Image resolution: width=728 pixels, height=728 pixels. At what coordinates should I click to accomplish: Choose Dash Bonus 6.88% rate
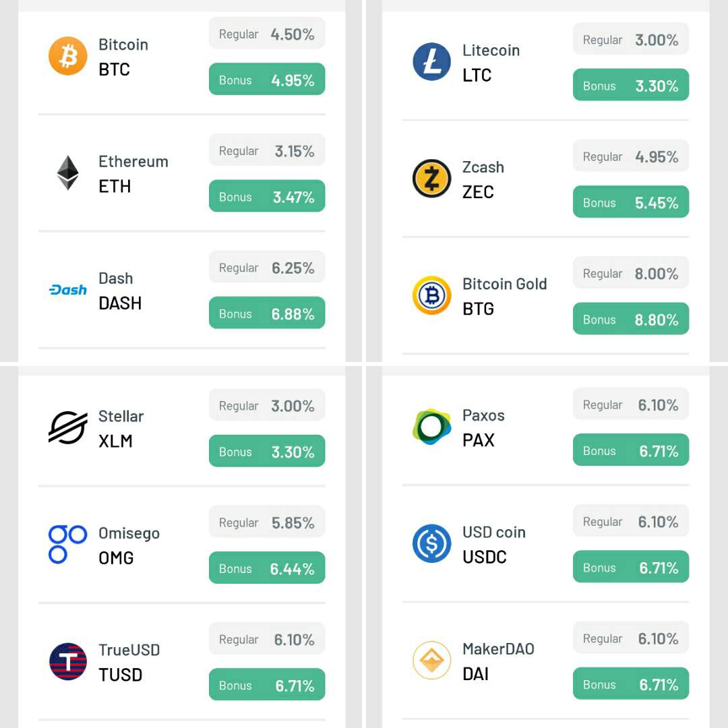pos(267,313)
